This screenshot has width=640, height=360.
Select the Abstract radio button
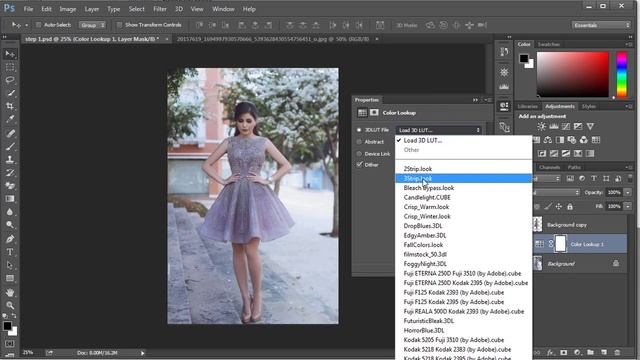click(x=359, y=142)
